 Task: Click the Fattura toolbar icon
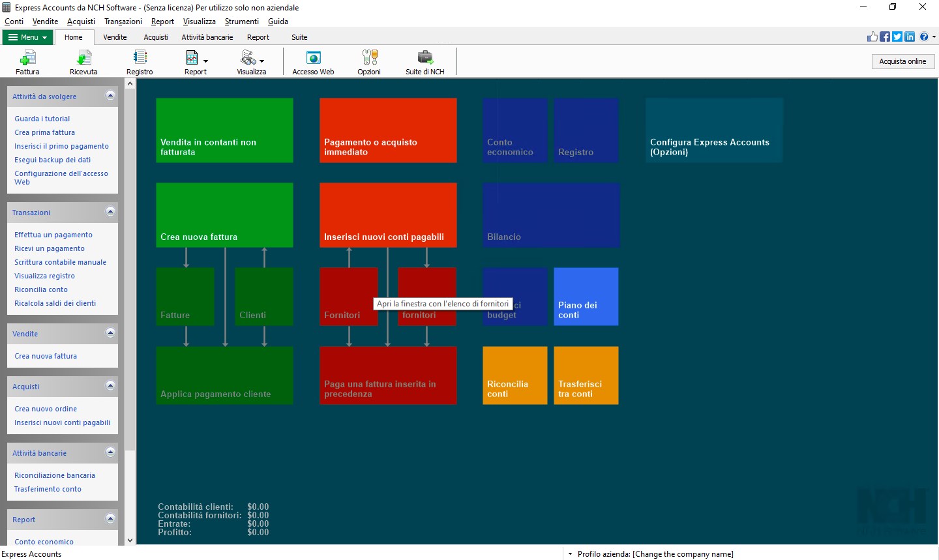click(27, 62)
